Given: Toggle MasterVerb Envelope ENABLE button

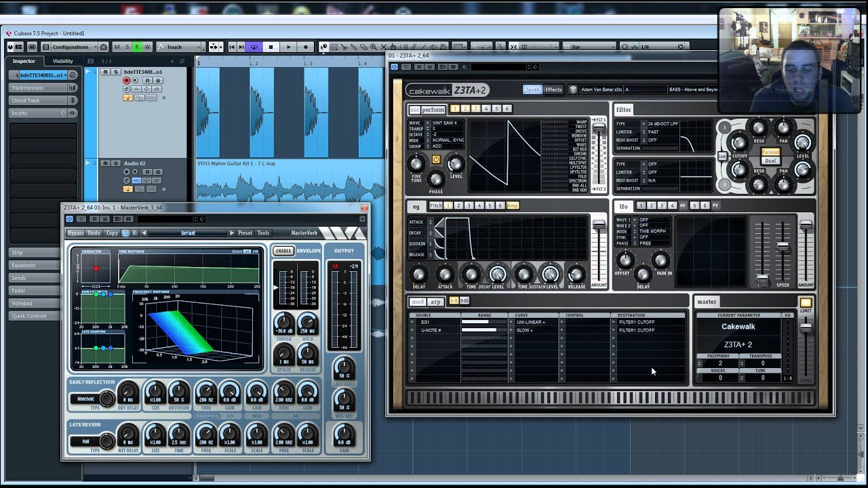Looking at the screenshot, I should [283, 251].
